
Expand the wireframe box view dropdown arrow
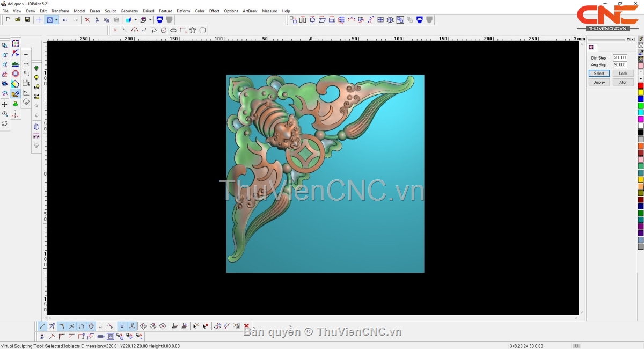[150, 20]
